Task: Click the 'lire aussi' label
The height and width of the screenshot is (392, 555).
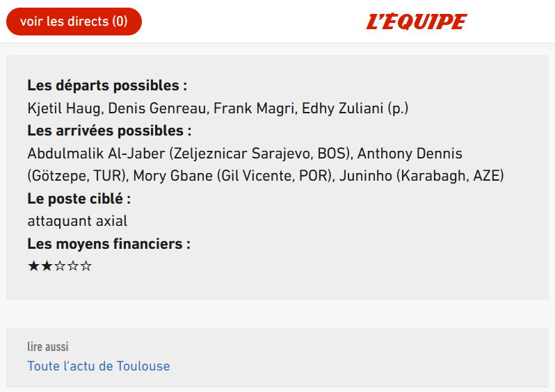Action: coord(48,347)
